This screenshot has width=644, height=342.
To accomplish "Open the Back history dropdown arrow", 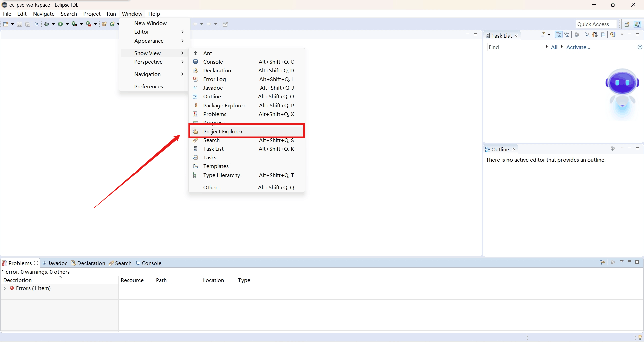I will pyautogui.click(x=202, y=24).
